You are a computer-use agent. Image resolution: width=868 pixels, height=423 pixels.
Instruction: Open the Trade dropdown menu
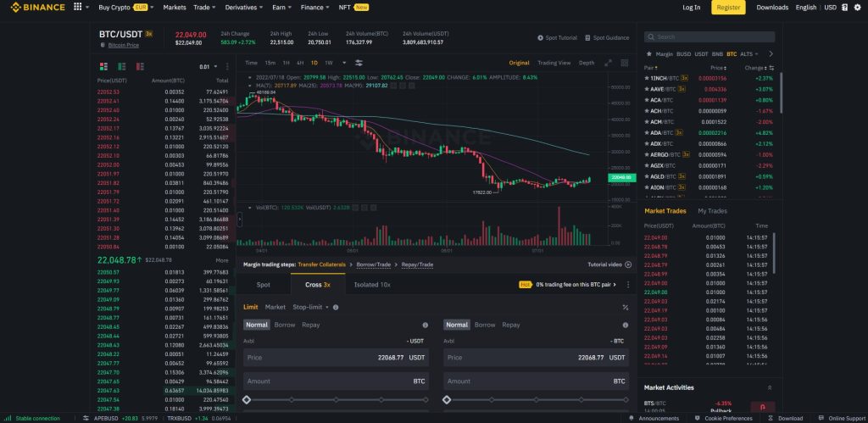tap(203, 7)
